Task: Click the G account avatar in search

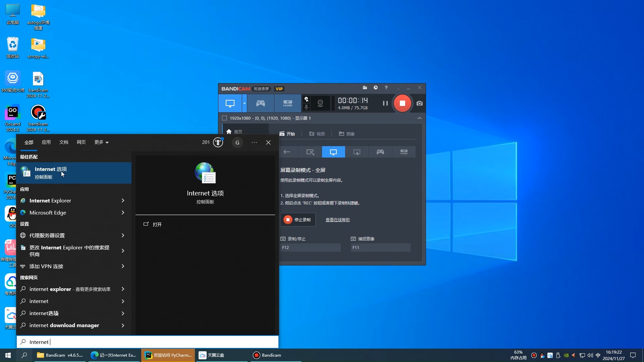Action: tap(237, 142)
